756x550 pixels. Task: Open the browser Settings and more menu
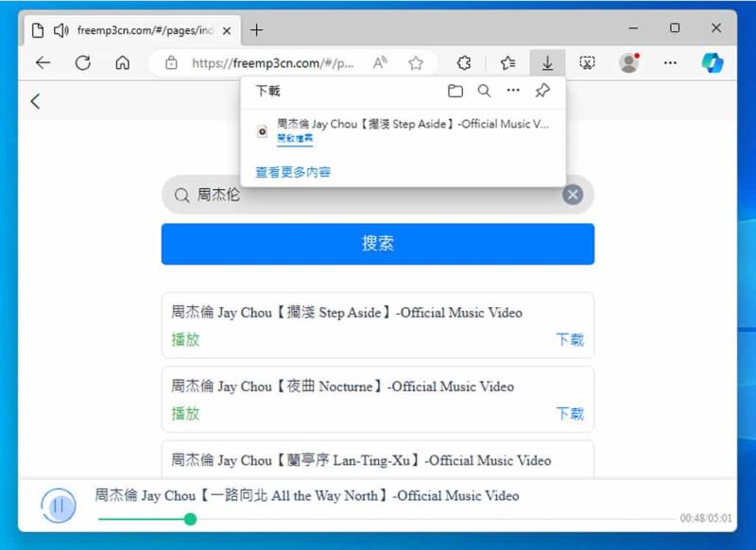(x=670, y=62)
